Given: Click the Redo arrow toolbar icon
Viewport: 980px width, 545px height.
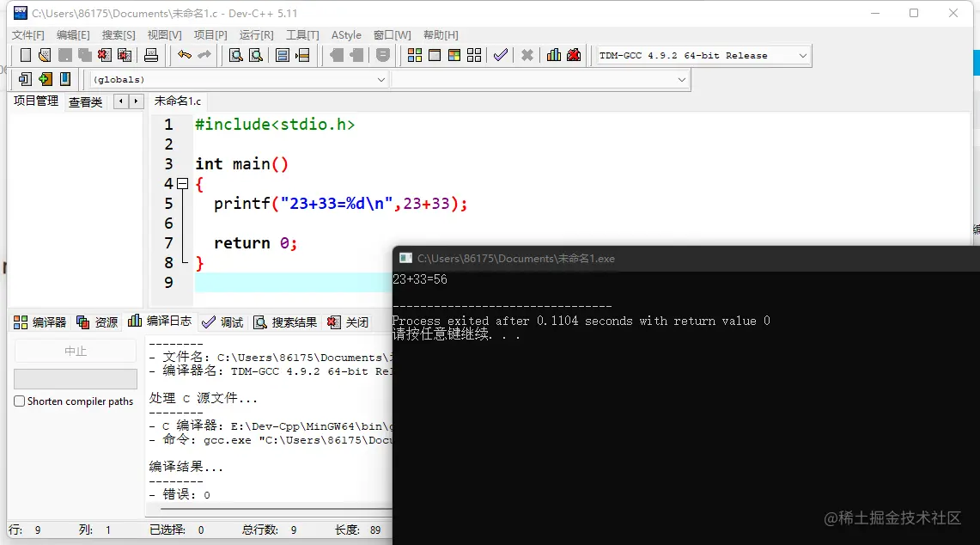Looking at the screenshot, I should 204,55.
